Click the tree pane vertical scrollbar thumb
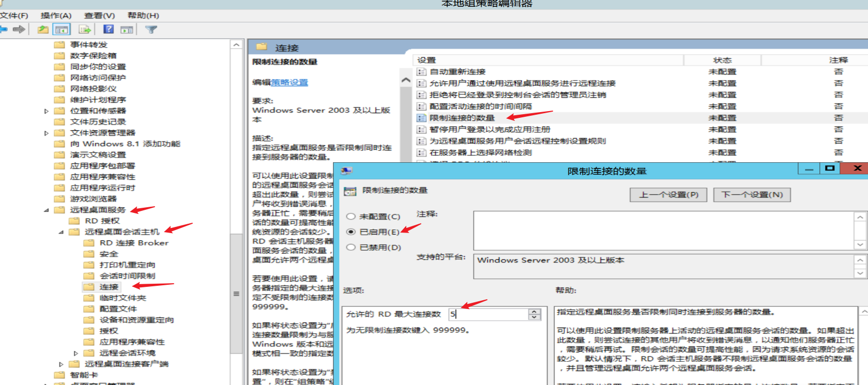868x385 pixels. tap(236, 294)
